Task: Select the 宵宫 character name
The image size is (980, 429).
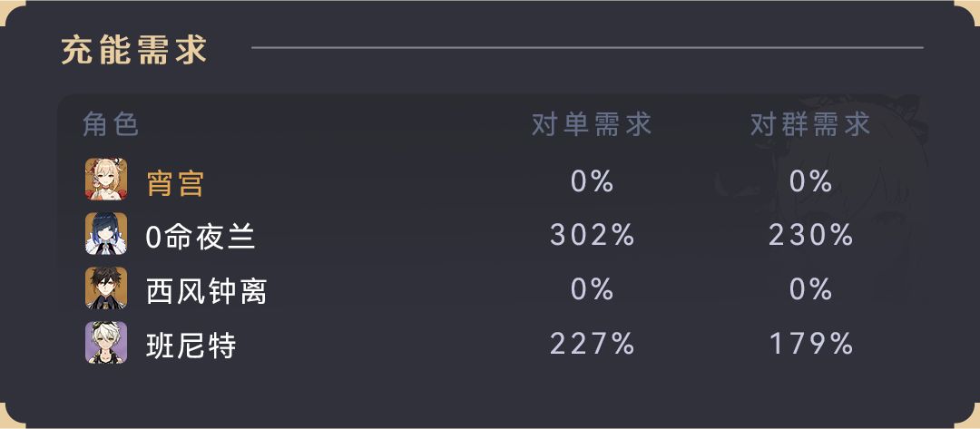Action: tap(175, 182)
